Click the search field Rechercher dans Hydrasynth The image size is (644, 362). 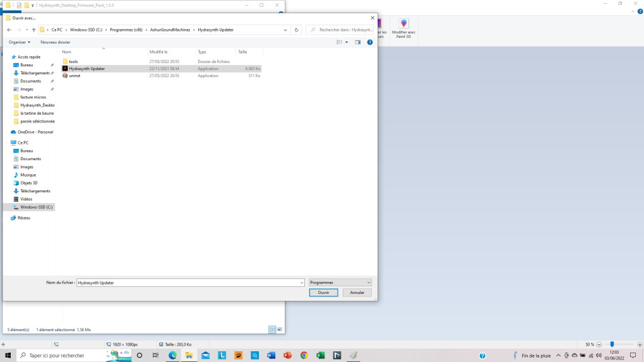click(340, 30)
